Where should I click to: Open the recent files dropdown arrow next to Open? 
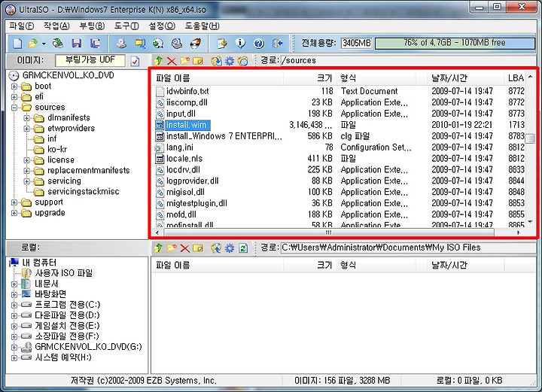(44, 44)
